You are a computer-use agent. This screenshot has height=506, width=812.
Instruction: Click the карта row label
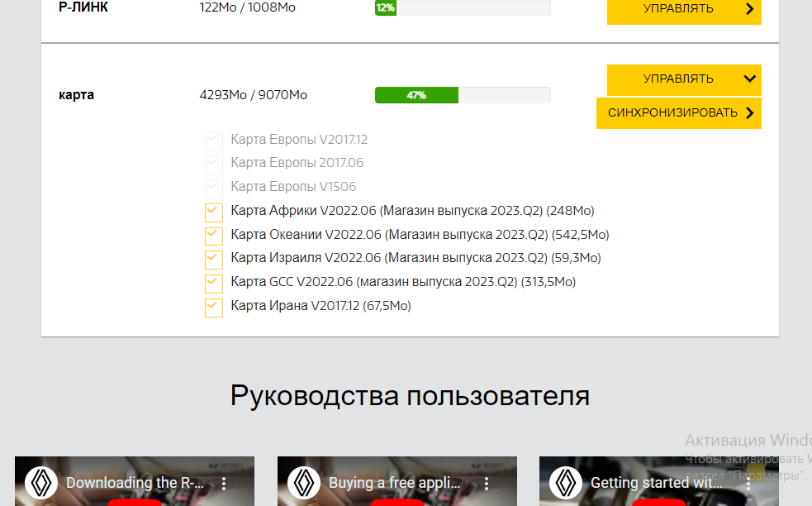pos(76,95)
